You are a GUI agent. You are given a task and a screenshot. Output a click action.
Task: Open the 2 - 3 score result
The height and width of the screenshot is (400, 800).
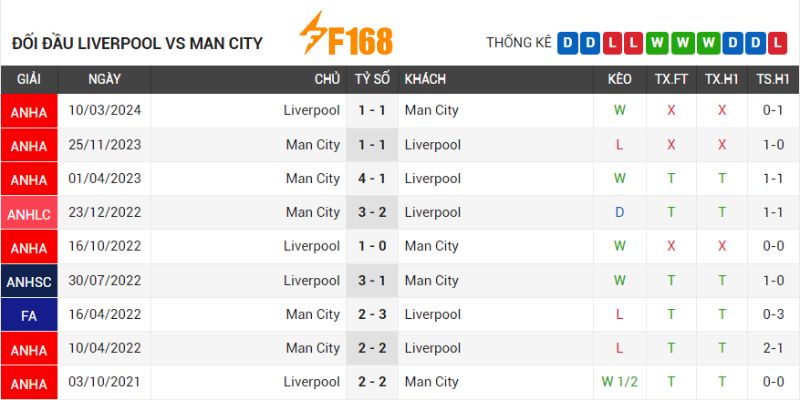(372, 315)
